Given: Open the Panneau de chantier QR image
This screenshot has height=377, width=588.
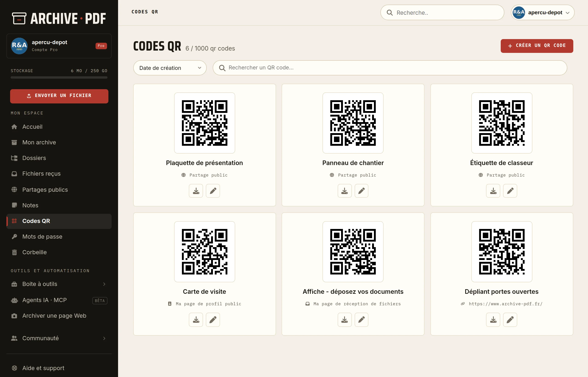Looking at the screenshot, I should (353, 123).
